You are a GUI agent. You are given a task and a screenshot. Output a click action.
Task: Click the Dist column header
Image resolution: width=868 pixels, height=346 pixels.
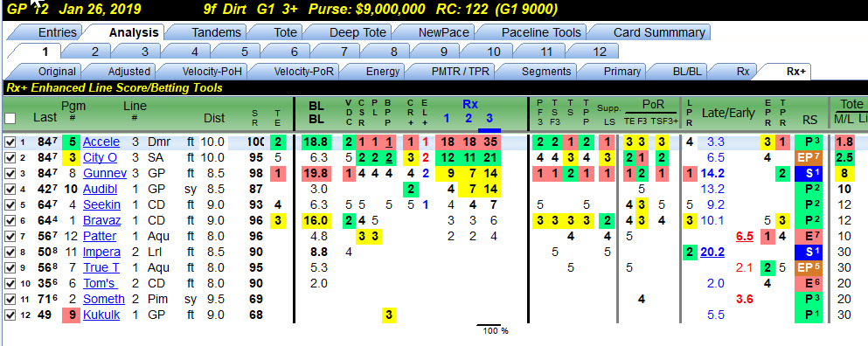pyautogui.click(x=214, y=118)
